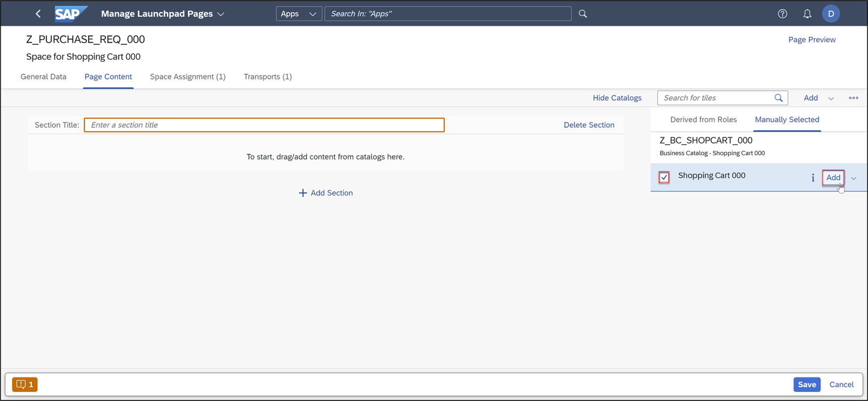Image resolution: width=868 pixels, height=401 pixels.
Task: Open the Apps search scope dropdown
Action: point(298,13)
